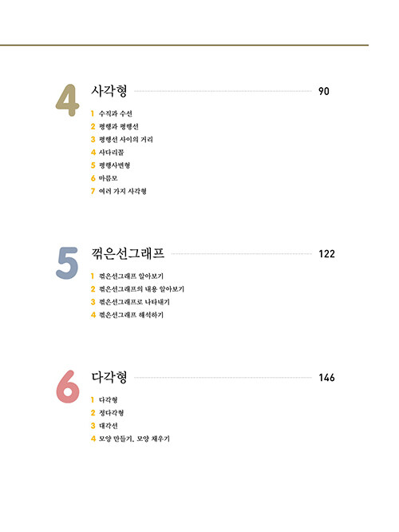The image size is (399, 532).
Task: Go to section 정다각형
Action: tap(111, 413)
